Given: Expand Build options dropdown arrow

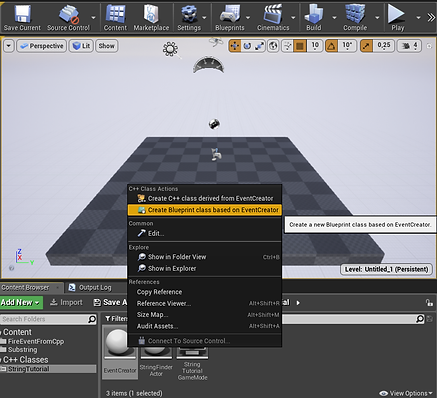Looking at the screenshot, I should [334, 17].
